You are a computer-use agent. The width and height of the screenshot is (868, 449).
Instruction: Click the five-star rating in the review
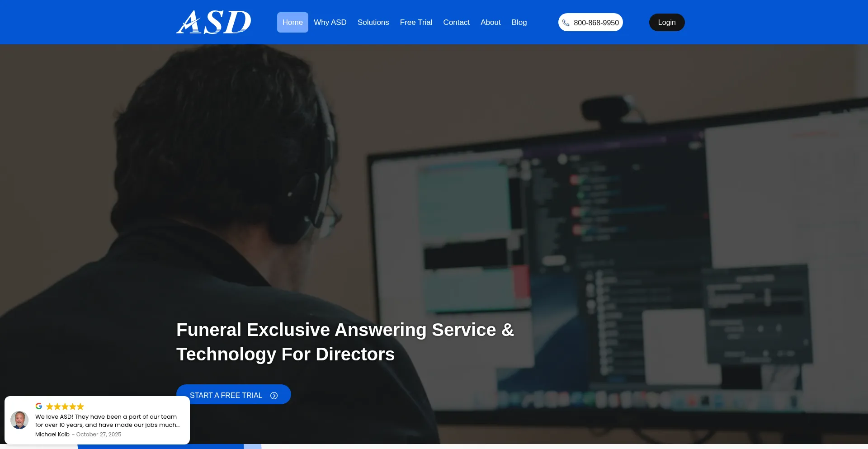(x=64, y=406)
